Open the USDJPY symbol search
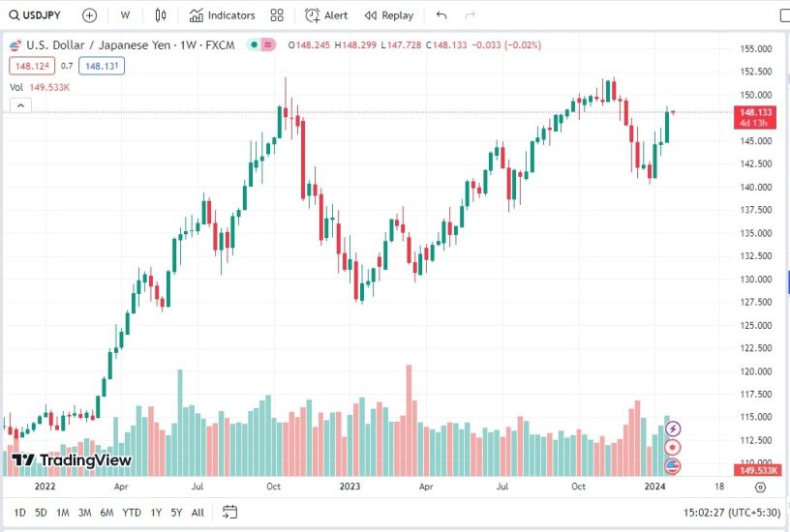The image size is (790, 532). [x=37, y=15]
